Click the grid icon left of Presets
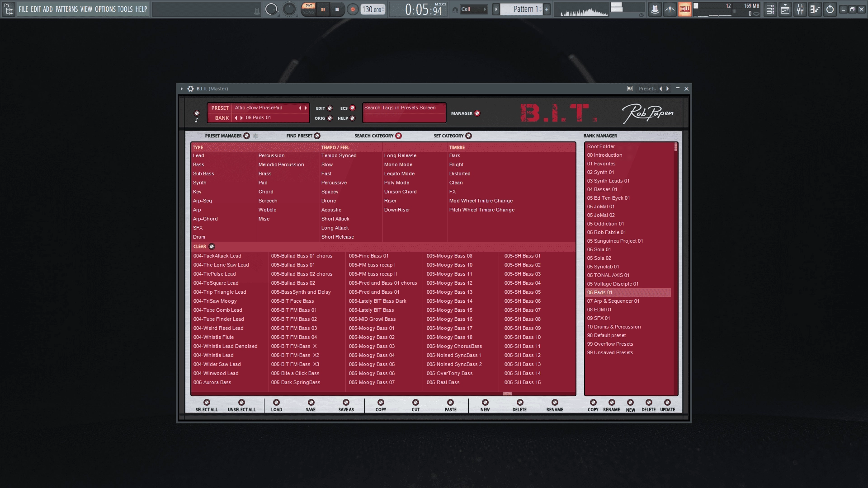This screenshot has height=488, width=868. click(629, 89)
